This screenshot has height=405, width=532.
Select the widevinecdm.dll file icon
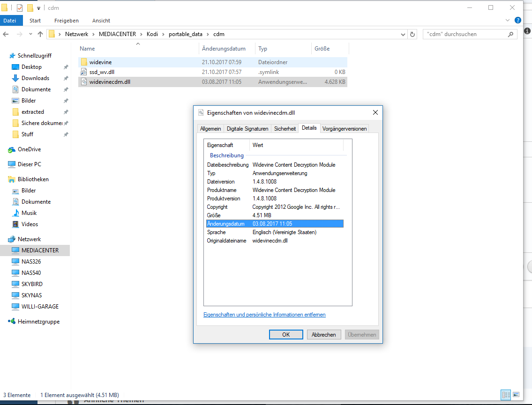point(84,81)
